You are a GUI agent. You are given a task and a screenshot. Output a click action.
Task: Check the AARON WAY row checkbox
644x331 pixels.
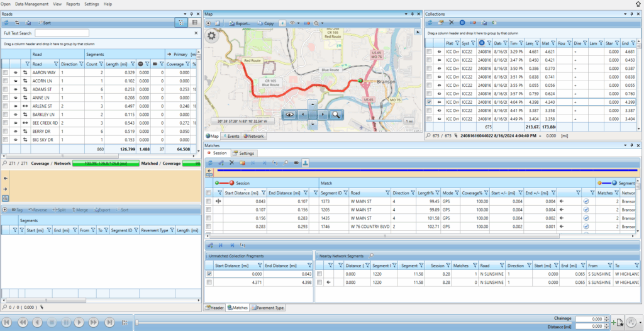click(x=6, y=73)
